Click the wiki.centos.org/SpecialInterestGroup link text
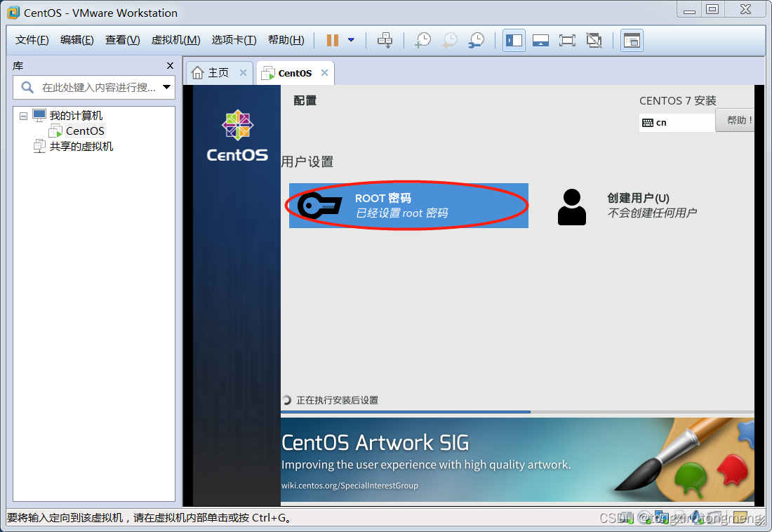772x532 pixels. tap(350, 486)
